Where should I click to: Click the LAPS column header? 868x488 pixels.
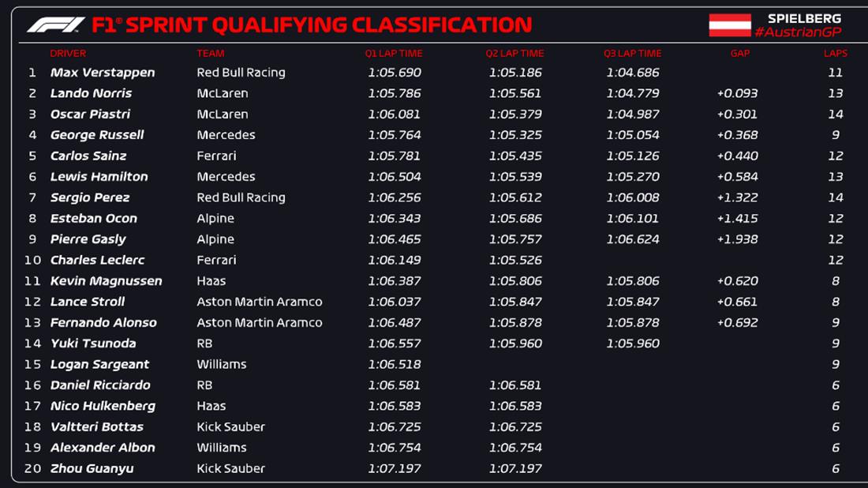[835, 54]
